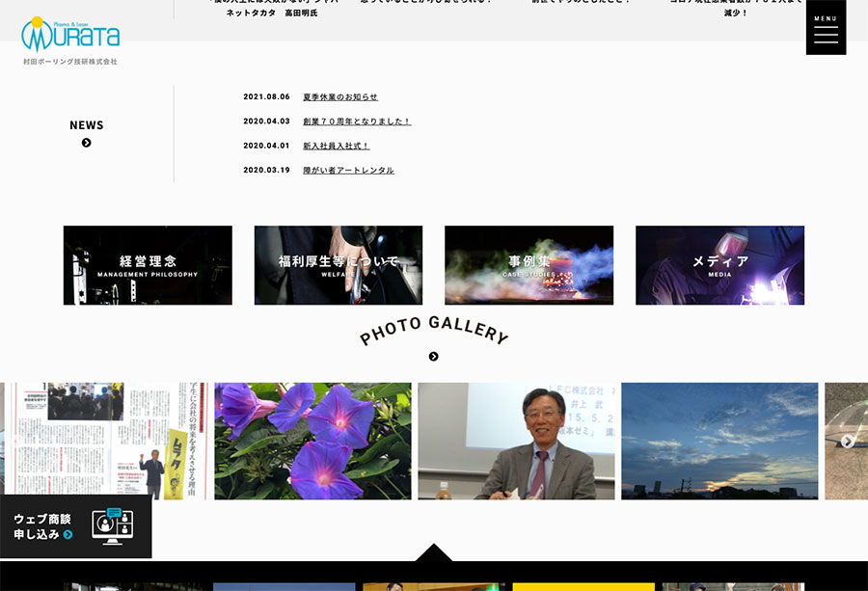
Task: Open the 事例集 Case Studies banner
Action: tap(529, 265)
